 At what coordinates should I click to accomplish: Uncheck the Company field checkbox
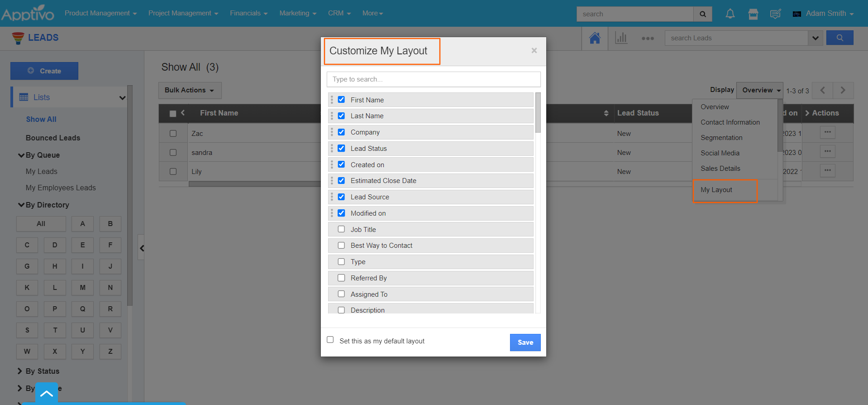[x=341, y=132]
